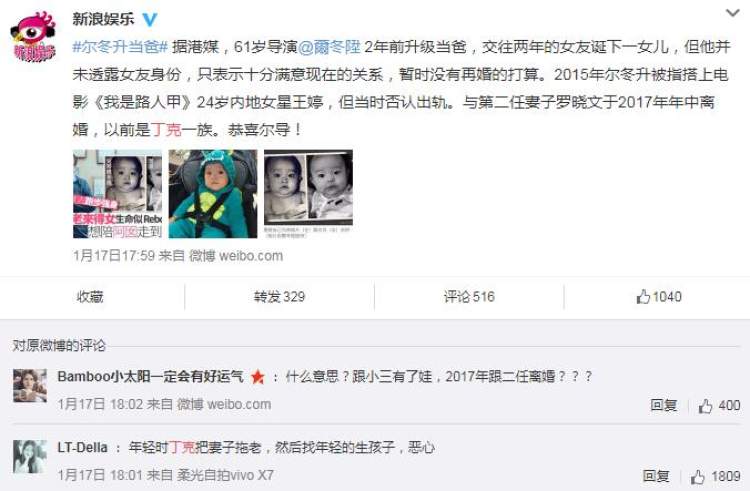Reply to LT-Della's comment via 回复
The height and width of the screenshot is (491, 750).
point(656,476)
